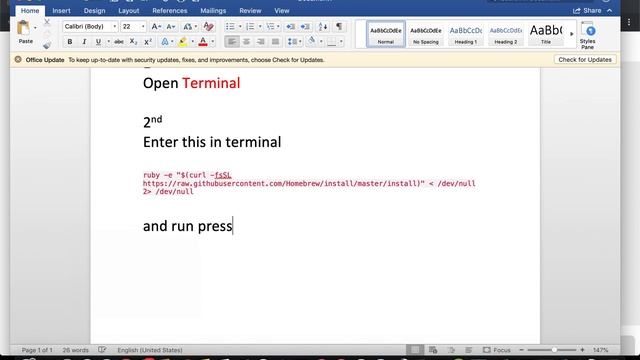The image size is (640, 360).
Task: Toggle Bold formatting
Action: click(70, 42)
